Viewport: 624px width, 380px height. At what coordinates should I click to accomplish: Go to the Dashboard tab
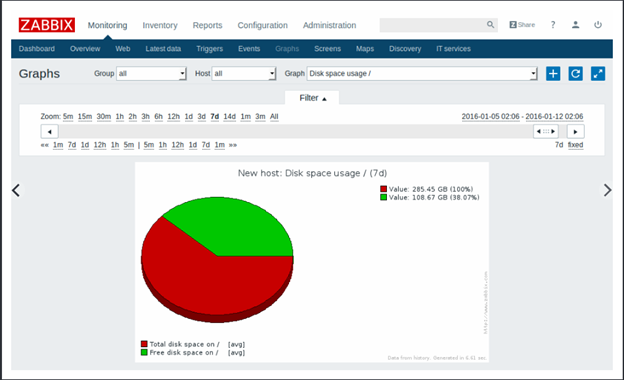pyautogui.click(x=37, y=49)
